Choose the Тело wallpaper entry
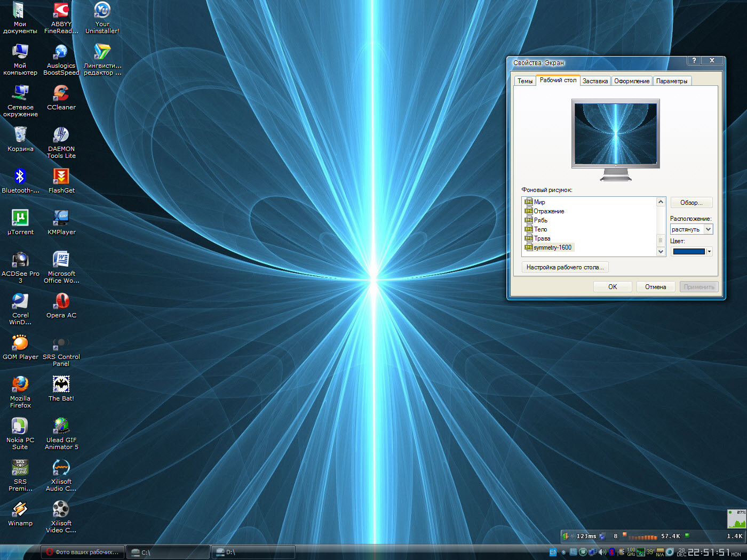The image size is (747, 560). point(536,229)
